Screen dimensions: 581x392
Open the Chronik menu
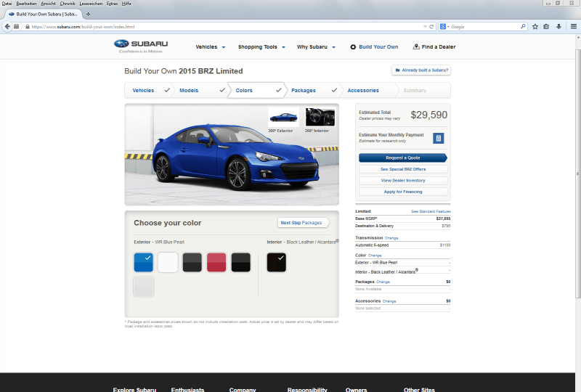pyautogui.click(x=68, y=4)
